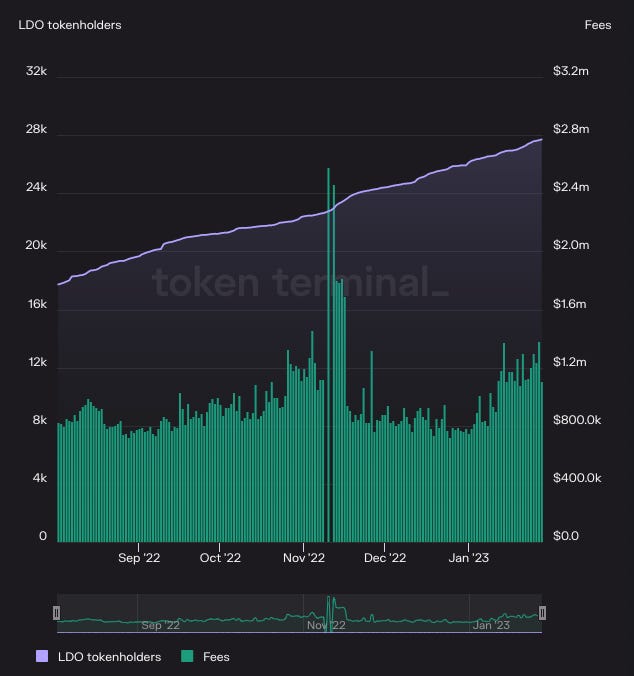
Task: Click the 32k left axis label
Action: tap(36, 71)
